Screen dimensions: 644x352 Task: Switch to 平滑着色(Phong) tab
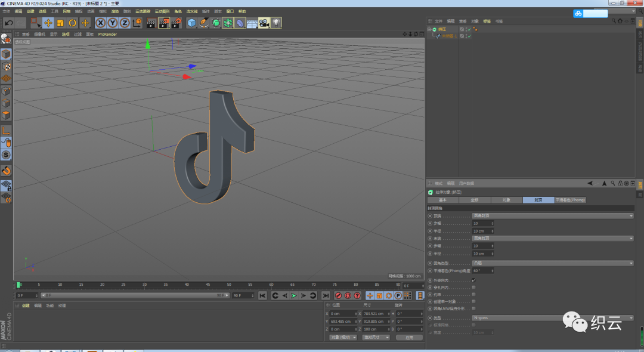(570, 200)
